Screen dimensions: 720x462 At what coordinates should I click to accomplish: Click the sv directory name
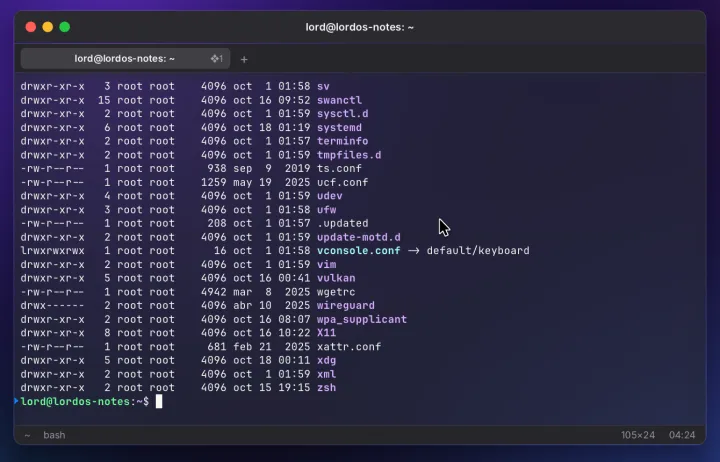point(323,86)
